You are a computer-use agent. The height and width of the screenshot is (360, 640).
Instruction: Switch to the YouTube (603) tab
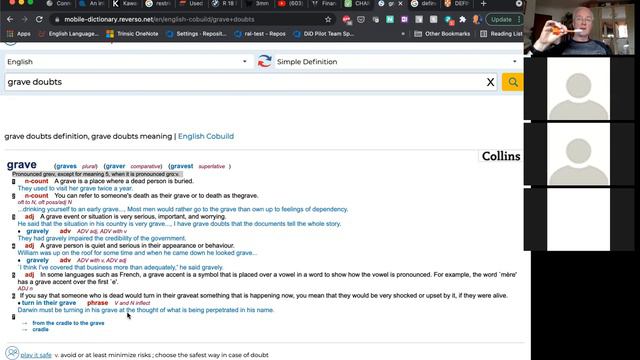[291, 3]
